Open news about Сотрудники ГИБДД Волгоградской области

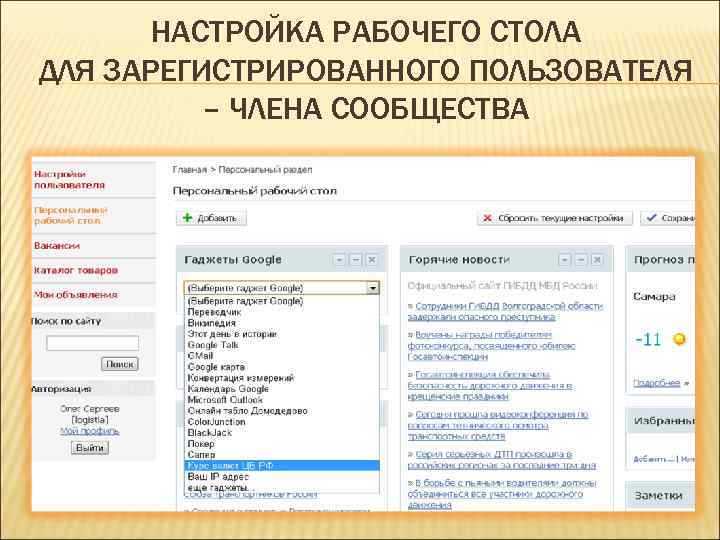click(505, 311)
